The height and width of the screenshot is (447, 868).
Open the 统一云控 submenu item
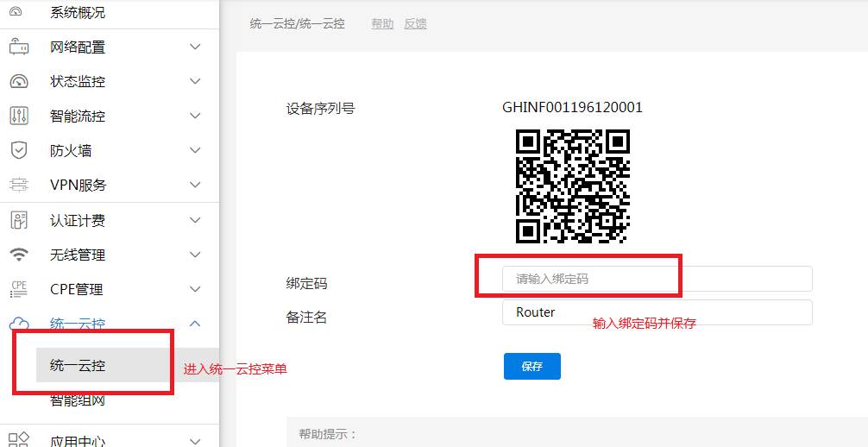point(78,365)
